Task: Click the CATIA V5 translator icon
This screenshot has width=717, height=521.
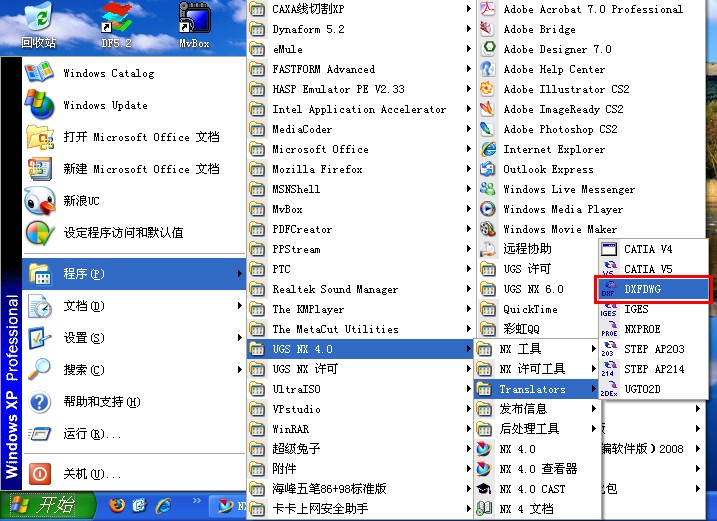Action: (609, 269)
